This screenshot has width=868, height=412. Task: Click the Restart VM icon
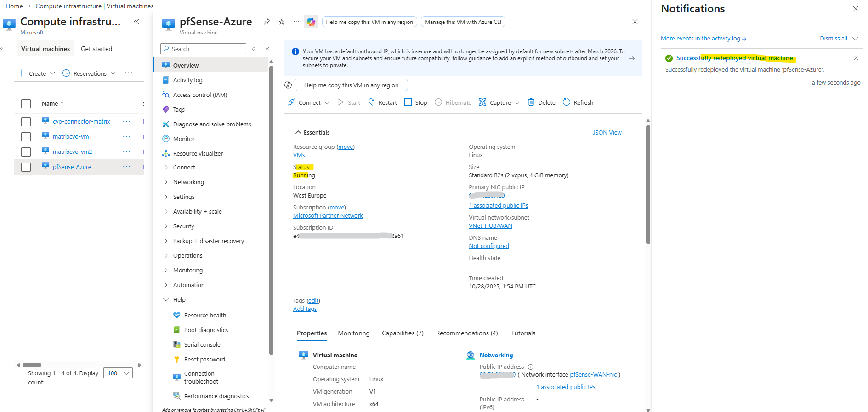371,102
